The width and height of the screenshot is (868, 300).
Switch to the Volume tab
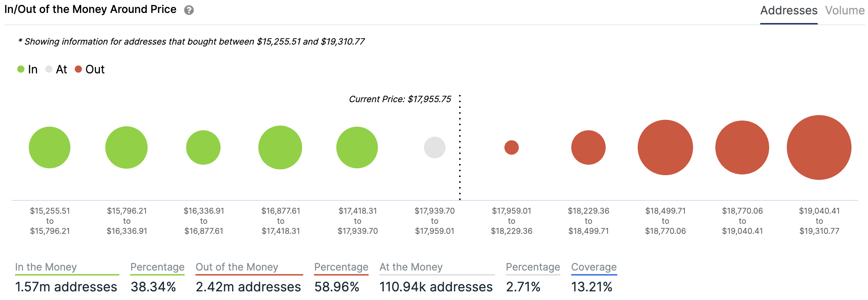click(845, 10)
